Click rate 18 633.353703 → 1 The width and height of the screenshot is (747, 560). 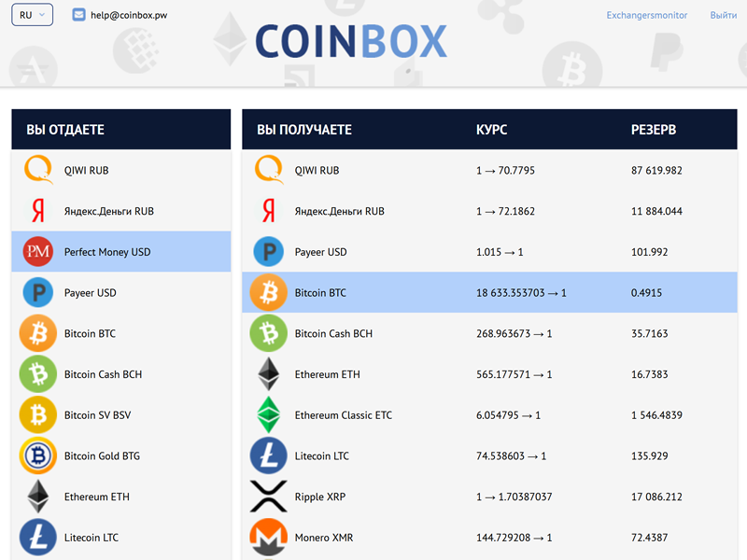[x=521, y=293]
